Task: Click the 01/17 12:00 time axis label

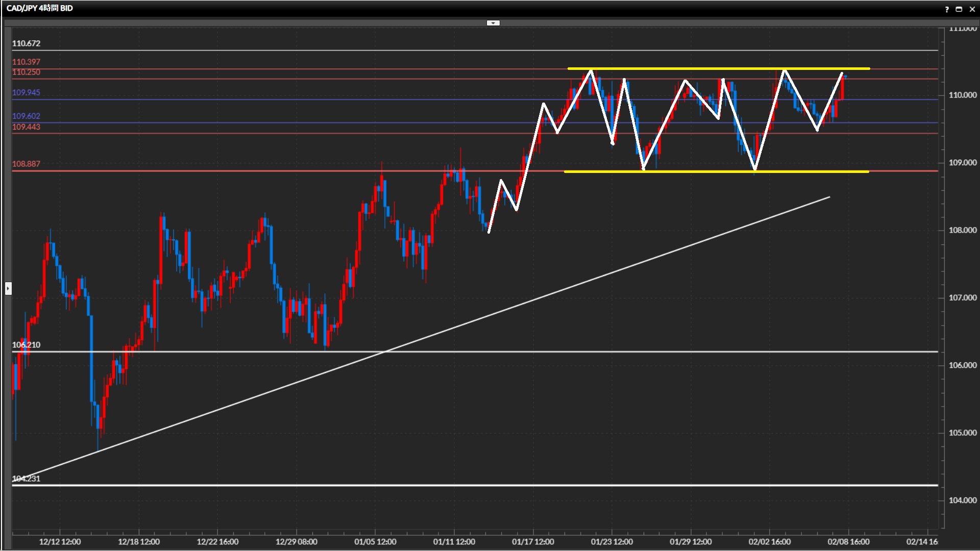Action: (533, 542)
